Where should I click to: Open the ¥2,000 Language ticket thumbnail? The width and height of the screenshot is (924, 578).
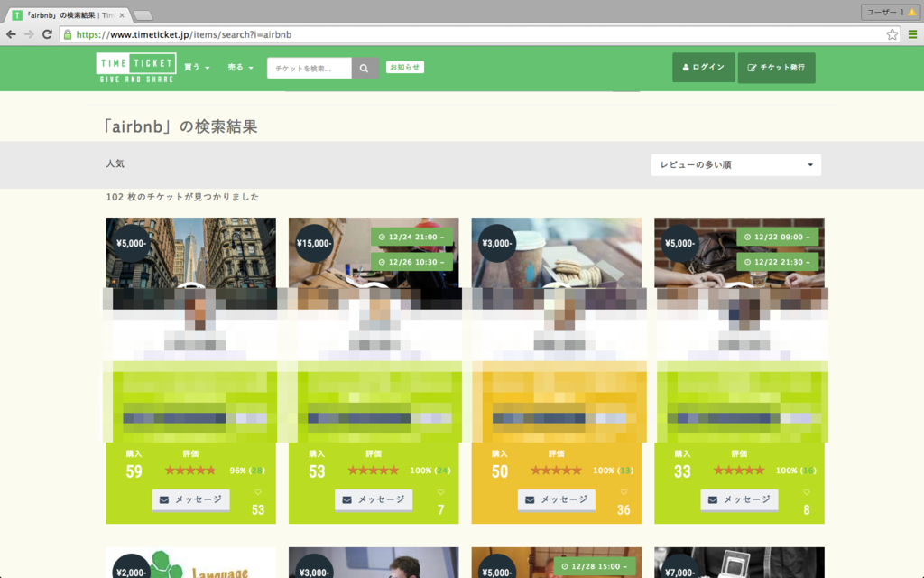[x=191, y=563]
